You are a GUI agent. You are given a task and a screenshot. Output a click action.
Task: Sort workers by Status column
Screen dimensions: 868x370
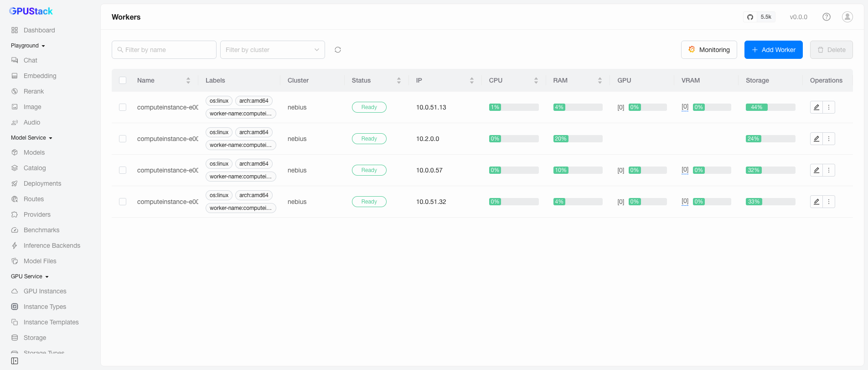[x=399, y=80]
